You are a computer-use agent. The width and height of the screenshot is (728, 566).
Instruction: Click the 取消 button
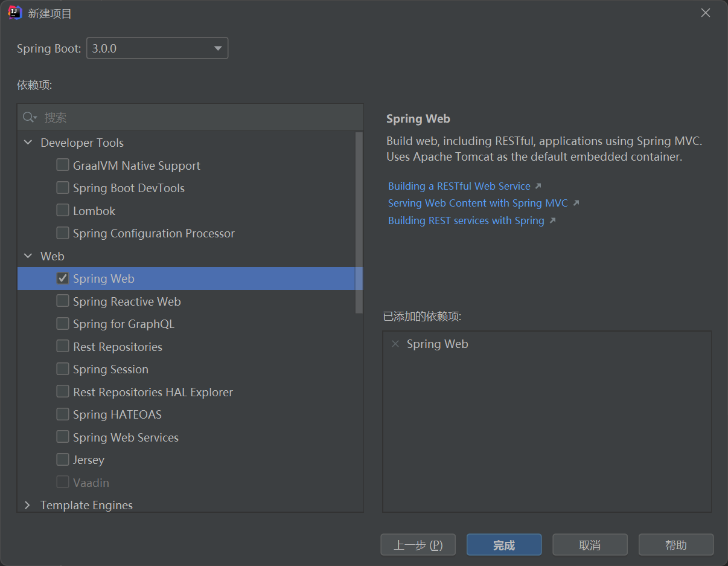pos(590,545)
